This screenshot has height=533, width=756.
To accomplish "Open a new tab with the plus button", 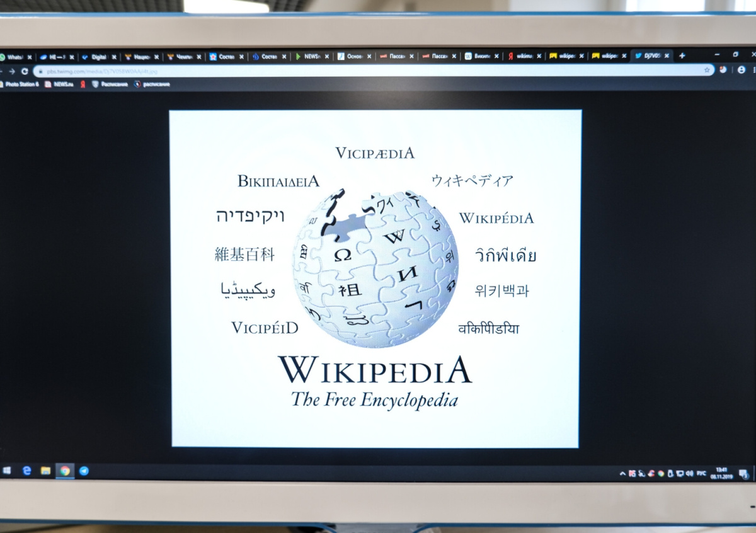I will coord(682,55).
